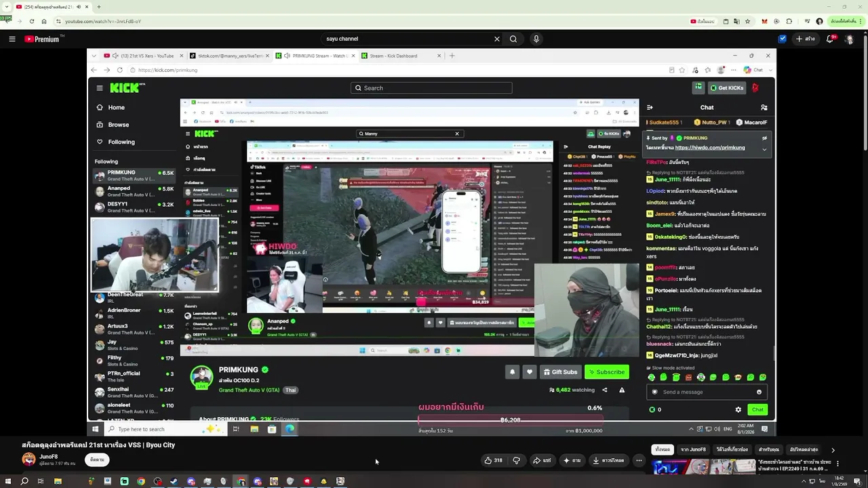Select the 'สำหรับคุณ' filter chip
The image size is (868, 488).
769,449
